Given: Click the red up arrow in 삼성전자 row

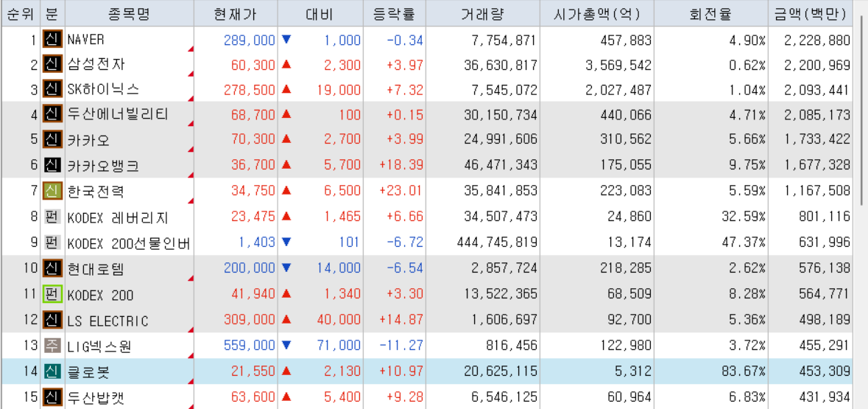Looking at the screenshot, I should [x=286, y=65].
